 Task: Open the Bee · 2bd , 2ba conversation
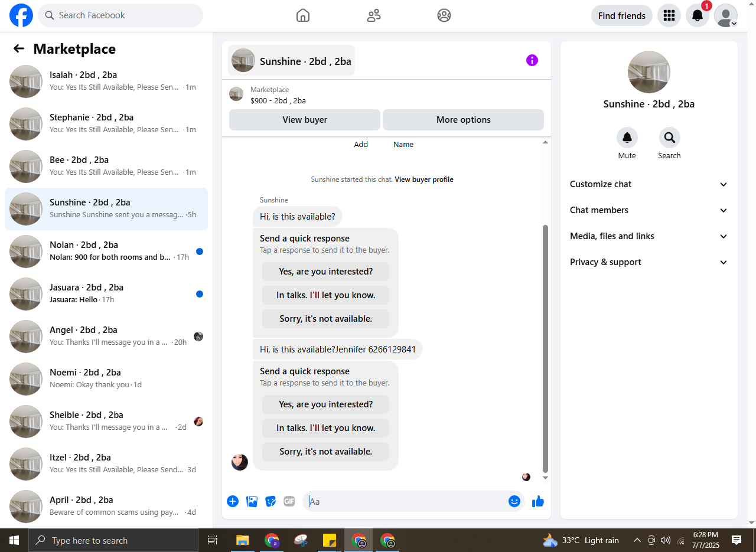click(106, 166)
